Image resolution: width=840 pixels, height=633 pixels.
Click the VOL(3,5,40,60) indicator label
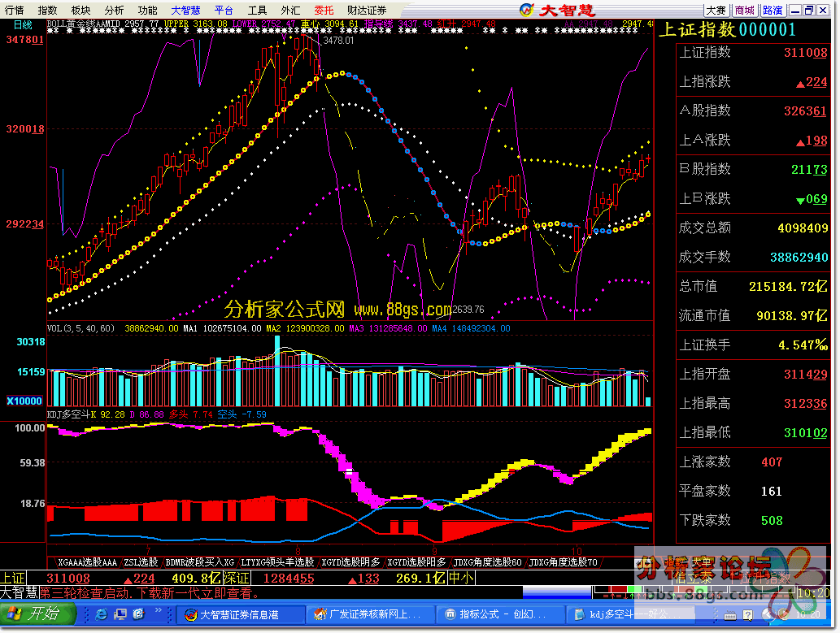81,328
